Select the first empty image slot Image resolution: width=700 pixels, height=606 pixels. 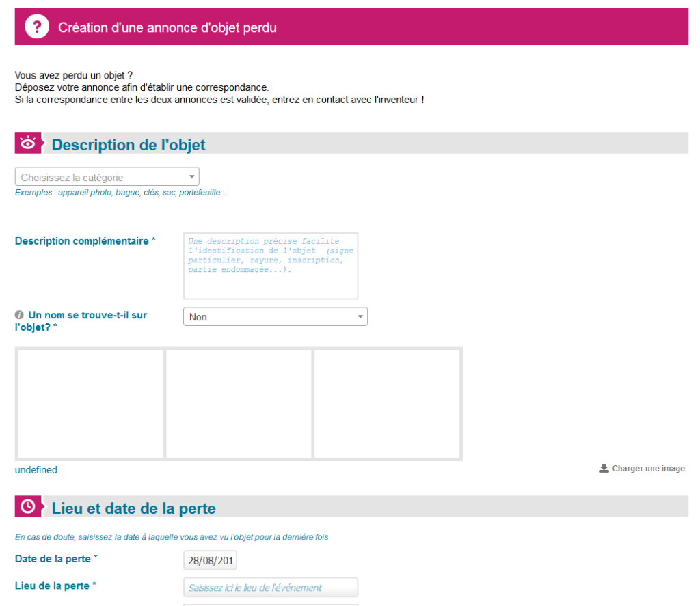(90, 404)
